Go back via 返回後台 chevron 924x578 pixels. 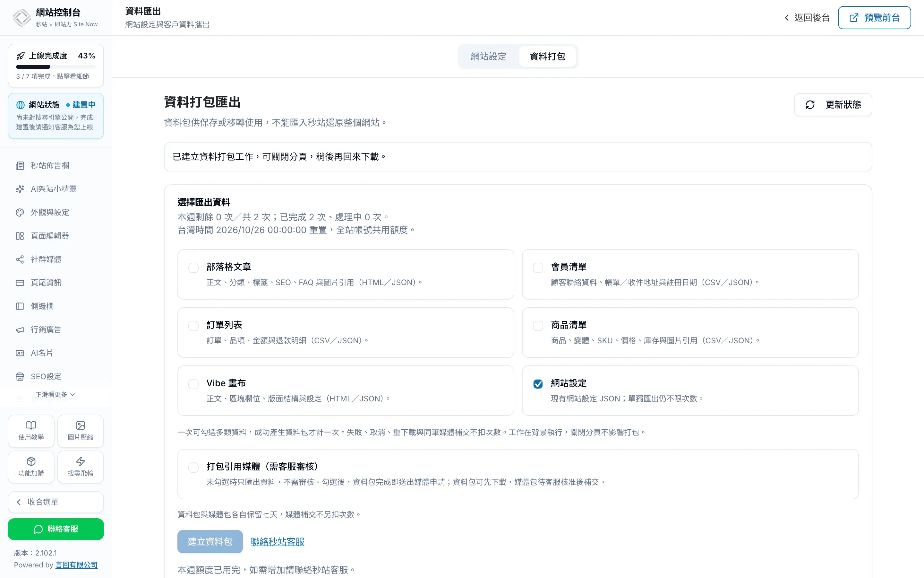point(787,18)
